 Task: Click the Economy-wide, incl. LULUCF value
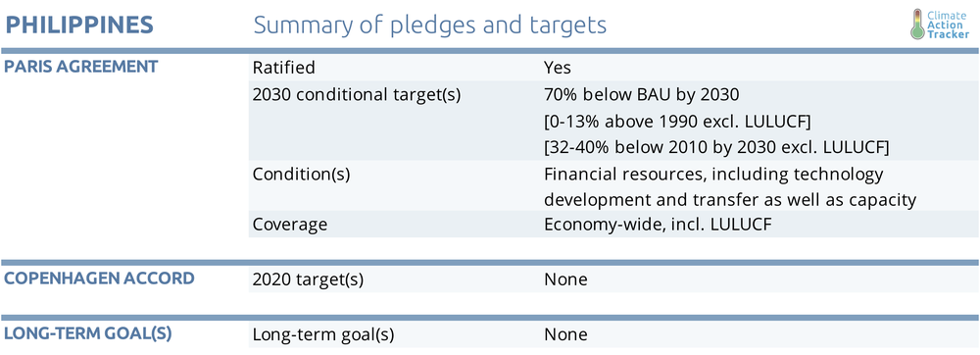(x=658, y=225)
